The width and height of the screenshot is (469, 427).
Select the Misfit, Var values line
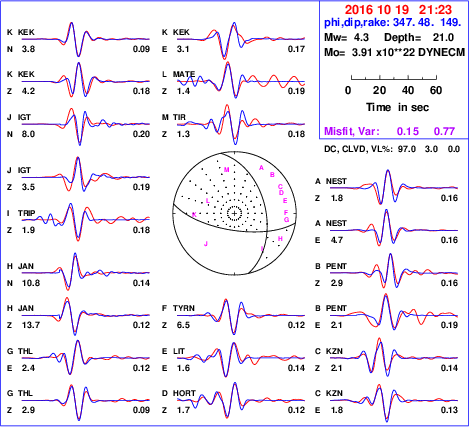tap(390, 131)
